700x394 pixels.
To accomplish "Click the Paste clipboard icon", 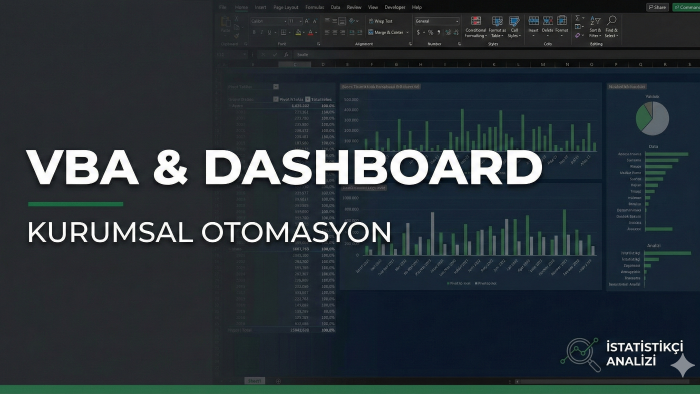I will [226, 22].
